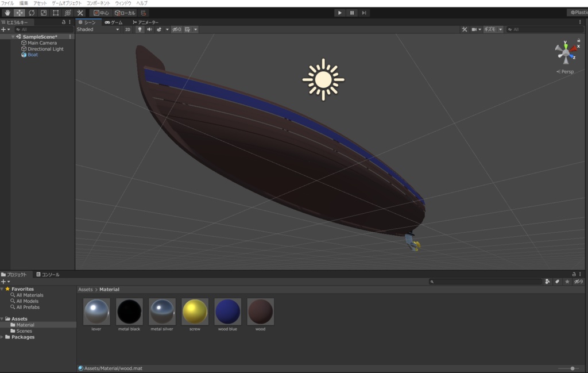Open grid settings dropdown arrow

(195, 29)
